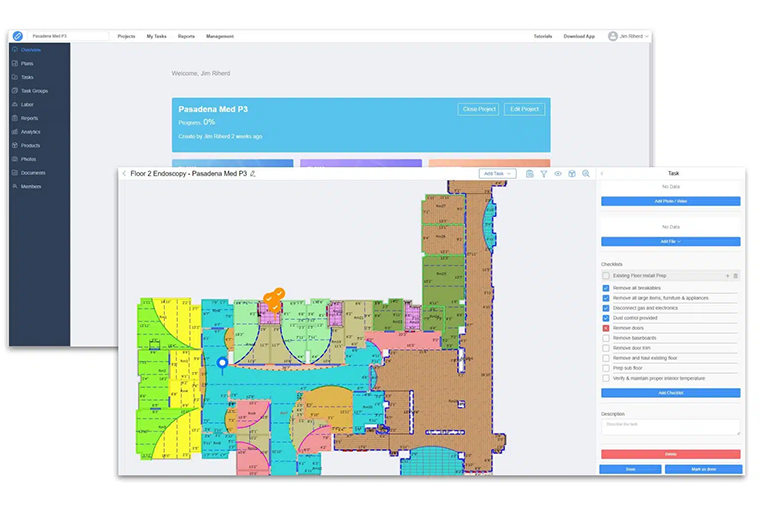760x505 pixels.
Task: Check the Prep sub floor checkbox
Action: pyautogui.click(x=606, y=368)
